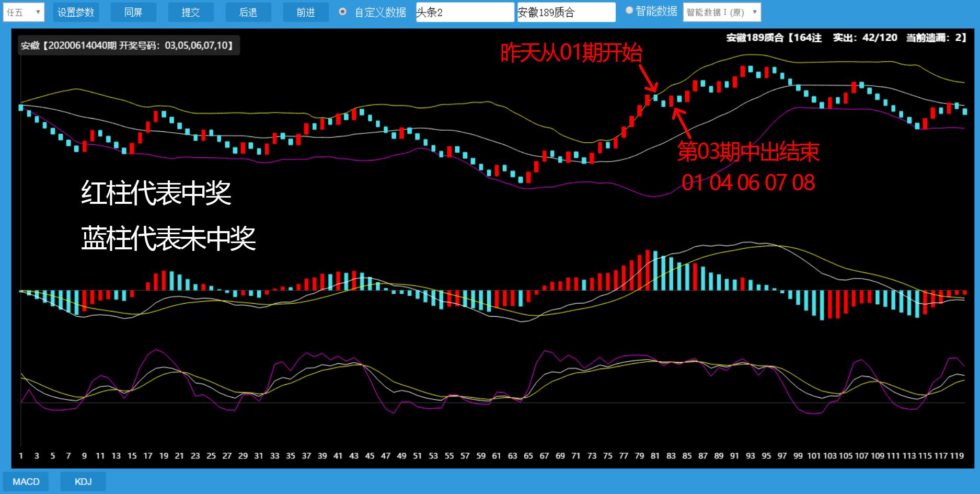Image resolution: width=980 pixels, height=494 pixels.
Task: Submit data with the 提交 button
Action: 191,13
